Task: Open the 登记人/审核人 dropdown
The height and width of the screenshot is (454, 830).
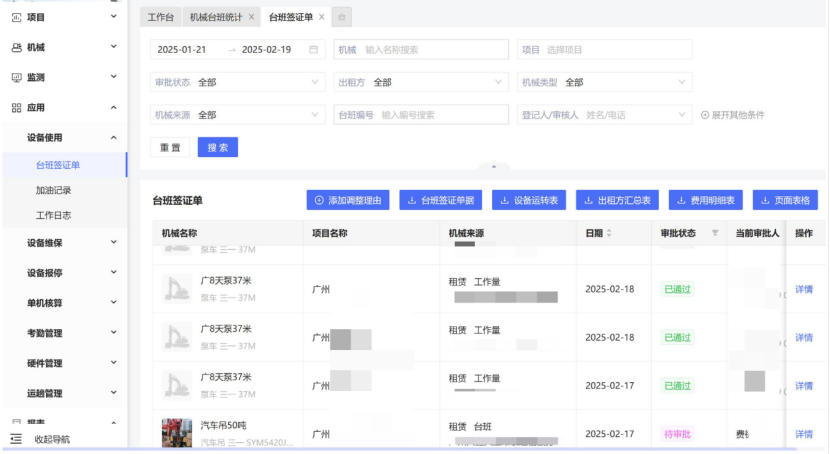Action: [605, 115]
